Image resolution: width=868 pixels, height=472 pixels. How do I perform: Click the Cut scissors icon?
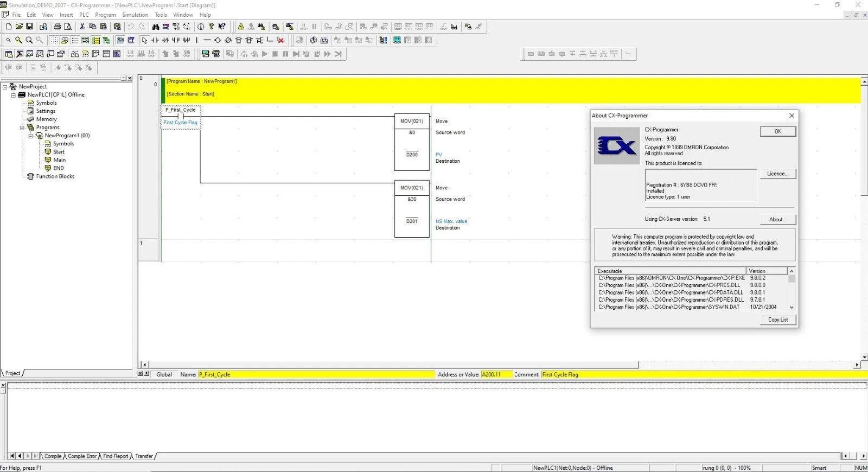pyautogui.click(x=82, y=26)
